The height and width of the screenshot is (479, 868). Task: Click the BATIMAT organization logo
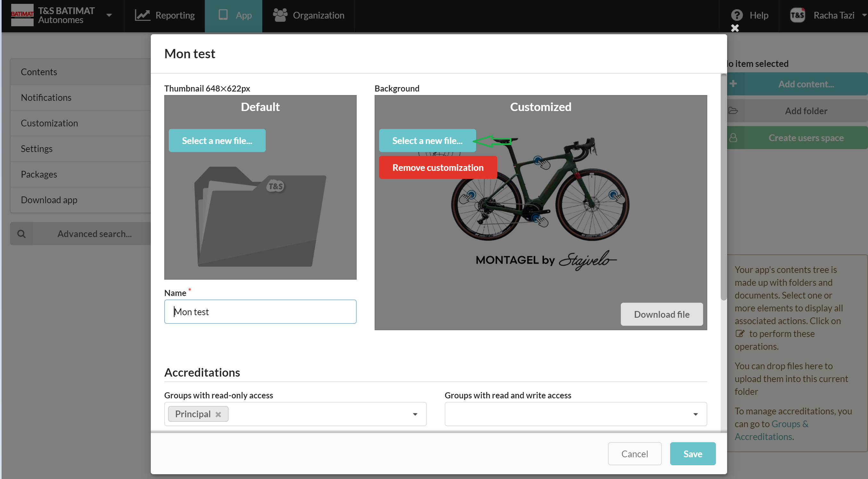point(22,15)
